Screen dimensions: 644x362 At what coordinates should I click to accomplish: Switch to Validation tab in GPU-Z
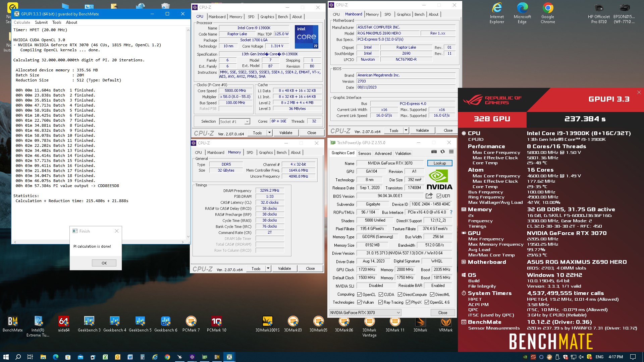coord(403,153)
